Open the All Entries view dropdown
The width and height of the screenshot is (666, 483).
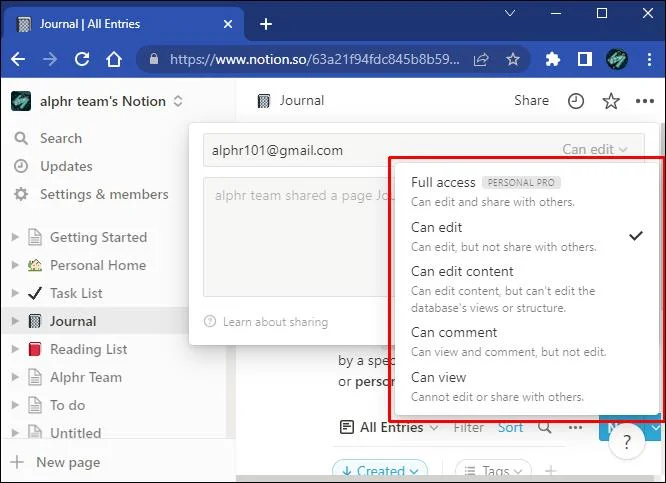[389, 427]
